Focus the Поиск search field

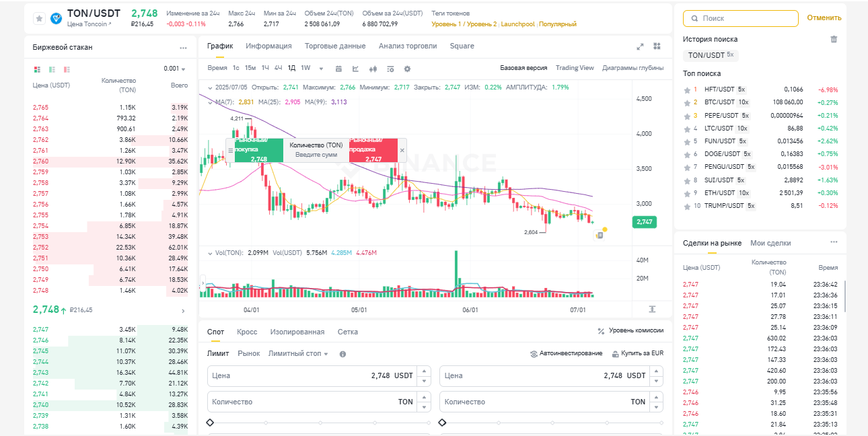point(741,18)
